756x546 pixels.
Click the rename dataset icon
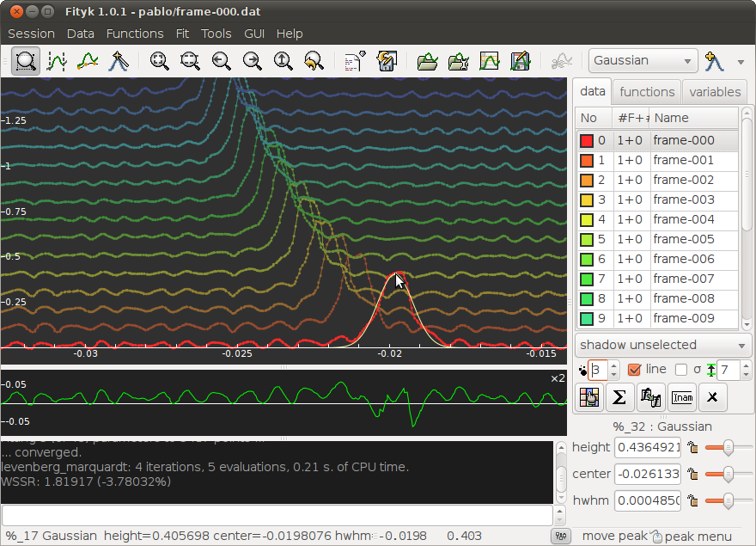pyautogui.click(x=682, y=397)
